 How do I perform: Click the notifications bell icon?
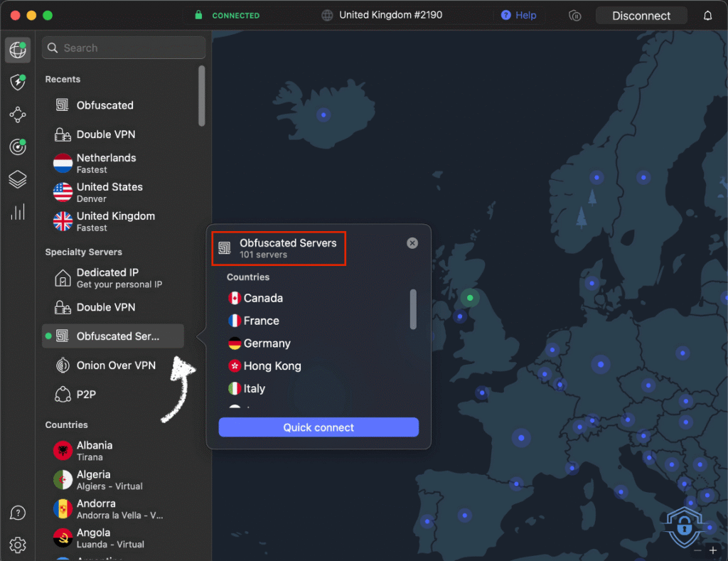pos(707,16)
